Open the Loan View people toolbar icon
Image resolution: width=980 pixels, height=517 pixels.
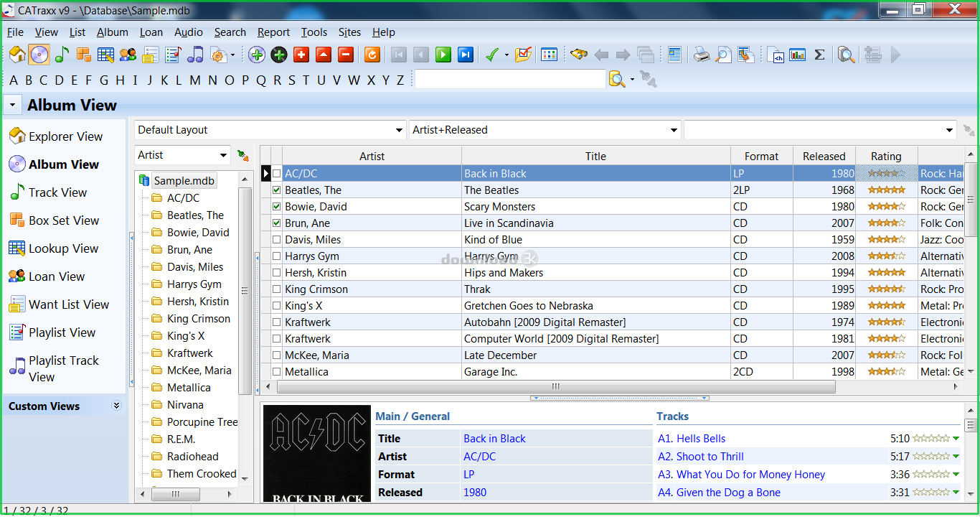[128, 55]
